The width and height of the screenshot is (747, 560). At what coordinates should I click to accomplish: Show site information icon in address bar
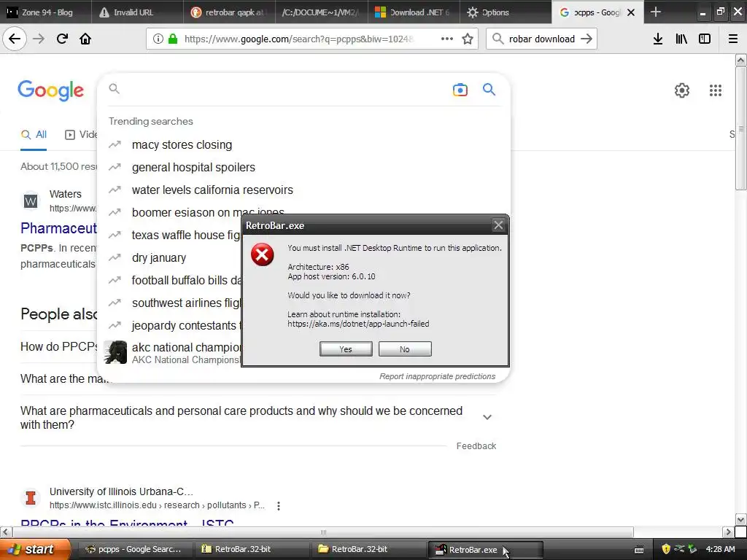158,39
